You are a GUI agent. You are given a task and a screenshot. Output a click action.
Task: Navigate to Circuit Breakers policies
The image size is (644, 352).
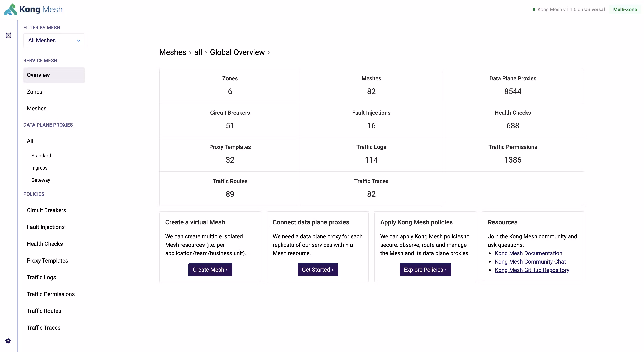pos(46,210)
